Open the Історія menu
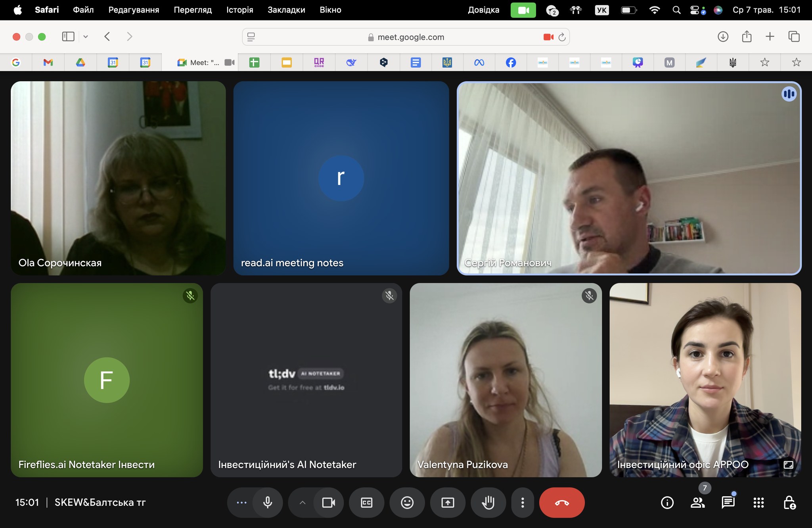The image size is (812, 528). tap(239, 10)
